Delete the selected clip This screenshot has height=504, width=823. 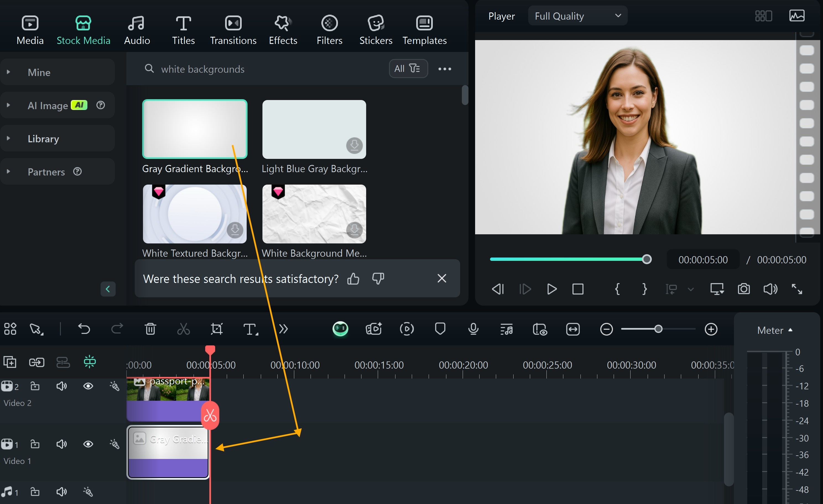click(x=150, y=329)
